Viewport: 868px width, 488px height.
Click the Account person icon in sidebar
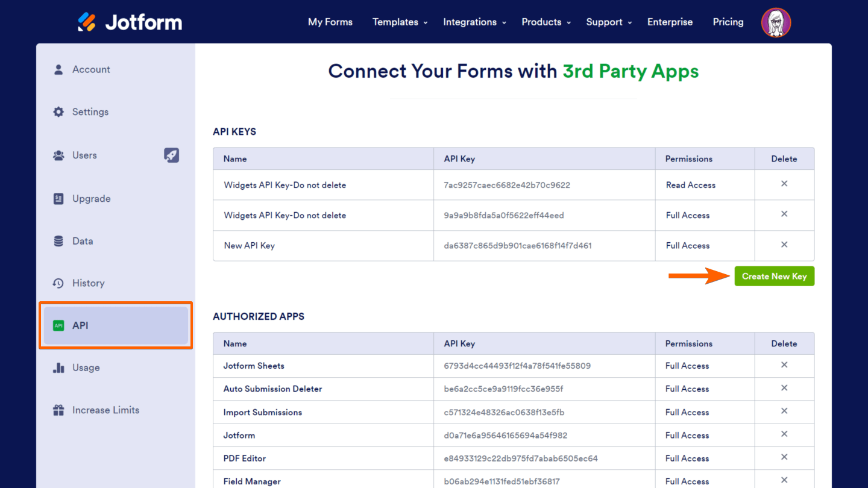[58, 69]
